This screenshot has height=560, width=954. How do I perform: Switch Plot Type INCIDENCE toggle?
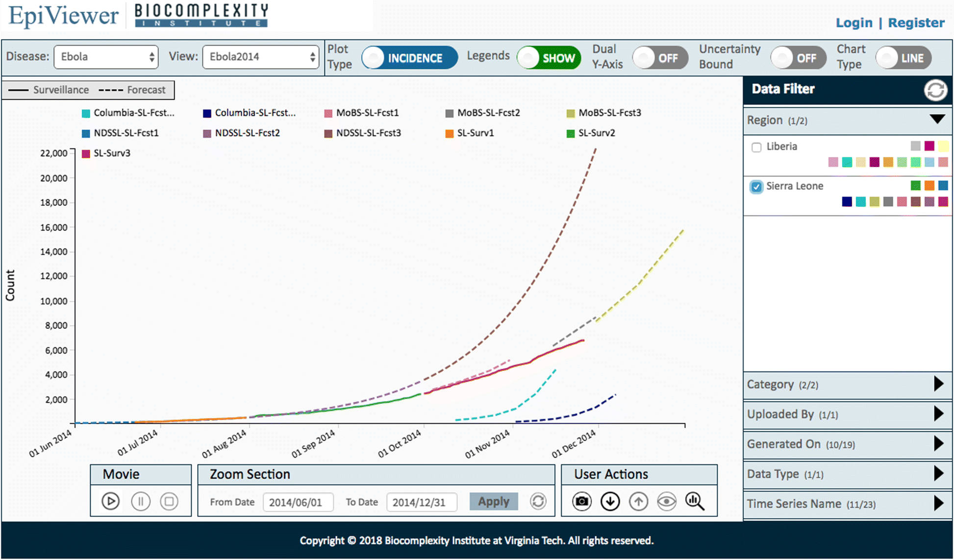409,58
